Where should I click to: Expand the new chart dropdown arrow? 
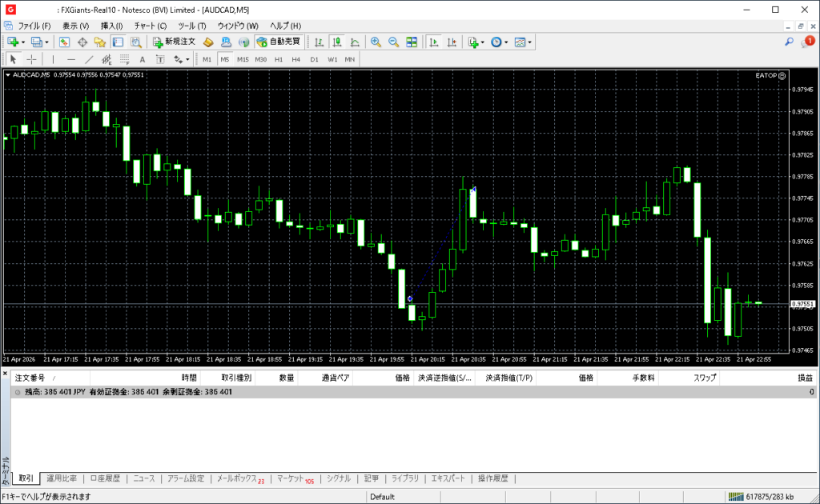tap(23, 42)
